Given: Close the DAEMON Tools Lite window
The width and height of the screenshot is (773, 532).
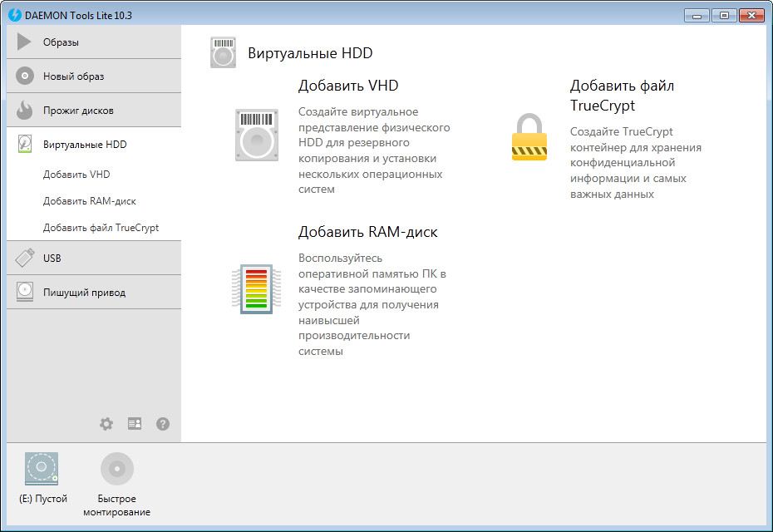Looking at the screenshot, I should 751,16.
